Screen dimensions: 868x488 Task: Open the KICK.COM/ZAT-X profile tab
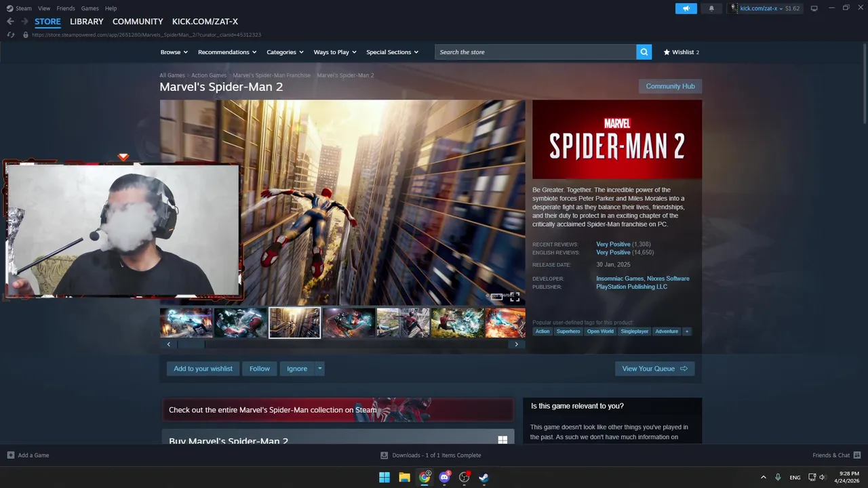[x=205, y=22]
